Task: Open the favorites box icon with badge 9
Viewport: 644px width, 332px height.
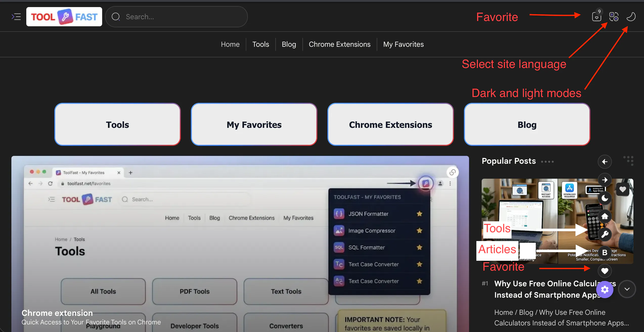Action: (x=597, y=16)
